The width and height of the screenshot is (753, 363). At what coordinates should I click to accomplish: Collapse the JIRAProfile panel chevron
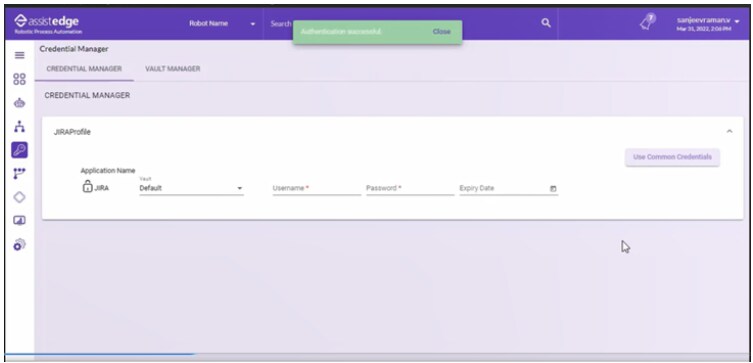point(729,131)
